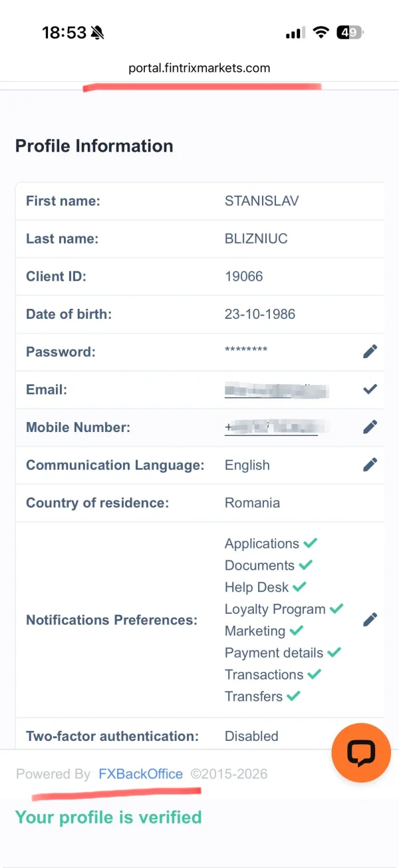Tap the battery indicator in status bar
The width and height of the screenshot is (399, 868).
pyautogui.click(x=350, y=33)
